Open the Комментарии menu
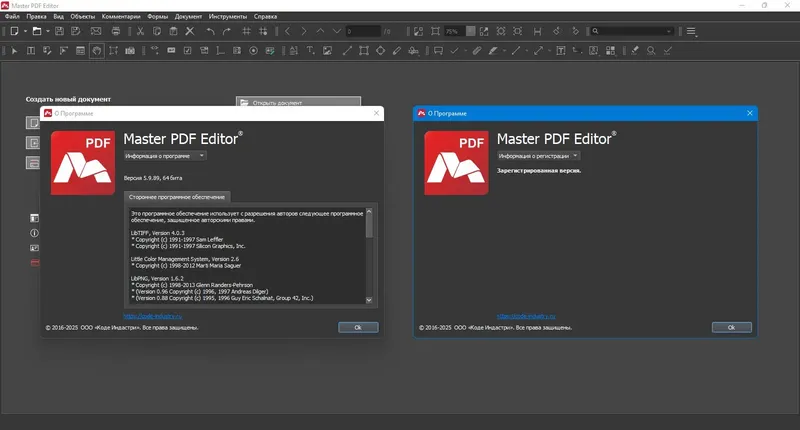The image size is (800, 430). (121, 17)
